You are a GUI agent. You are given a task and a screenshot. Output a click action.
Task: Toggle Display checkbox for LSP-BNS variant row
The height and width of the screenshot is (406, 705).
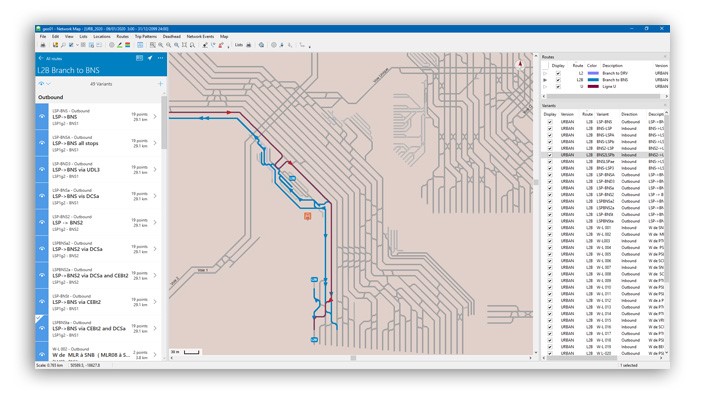[549, 122]
